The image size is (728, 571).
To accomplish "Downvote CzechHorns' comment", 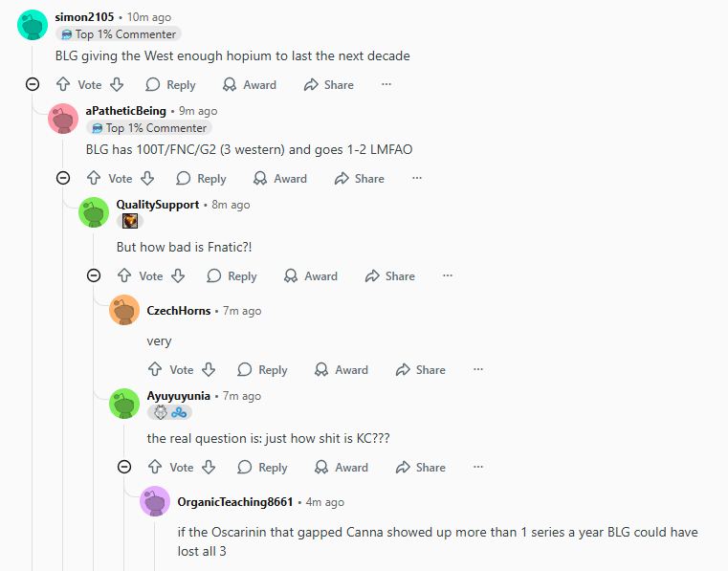I will coord(209,370).
